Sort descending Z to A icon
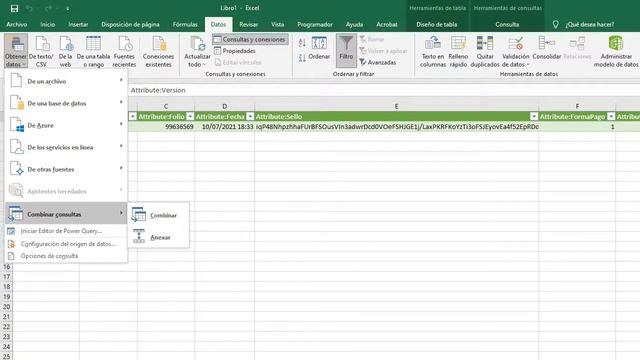This screenshot has height=360, width=640. [302, 58]
